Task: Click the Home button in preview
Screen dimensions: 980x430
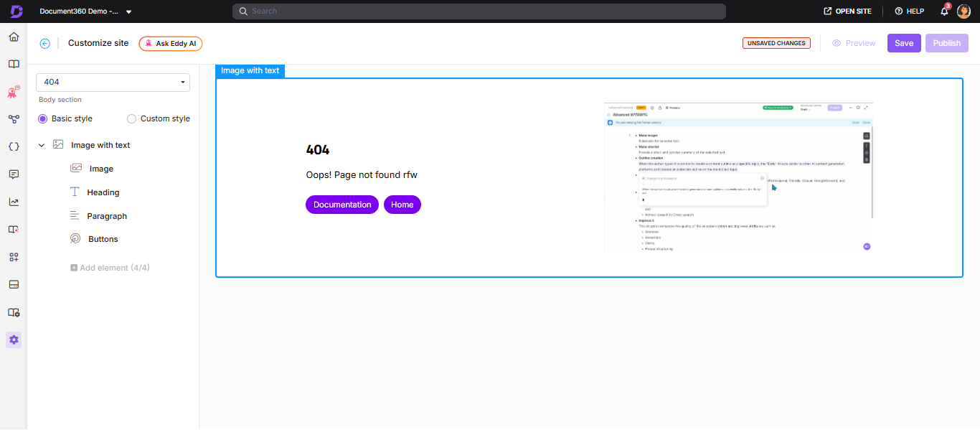Action: tap(402, 205)
